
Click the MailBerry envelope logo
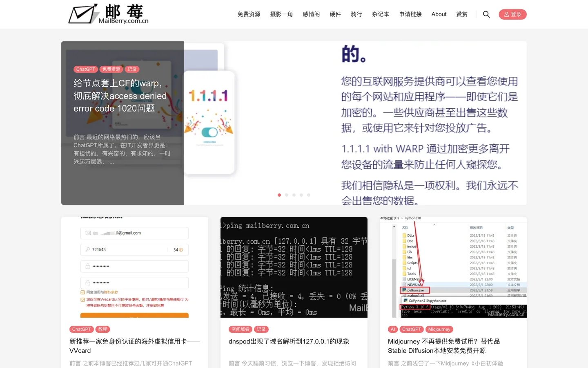(108, 14)
